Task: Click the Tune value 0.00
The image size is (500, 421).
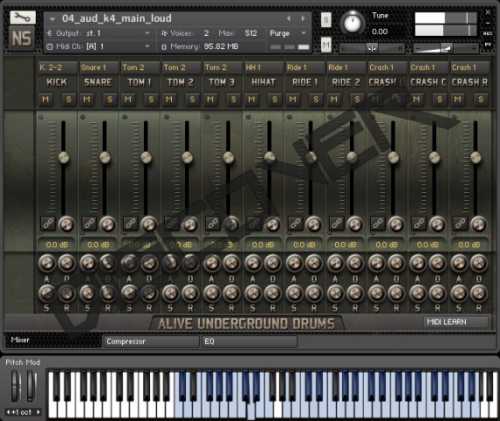Action: tap(380, 32)
